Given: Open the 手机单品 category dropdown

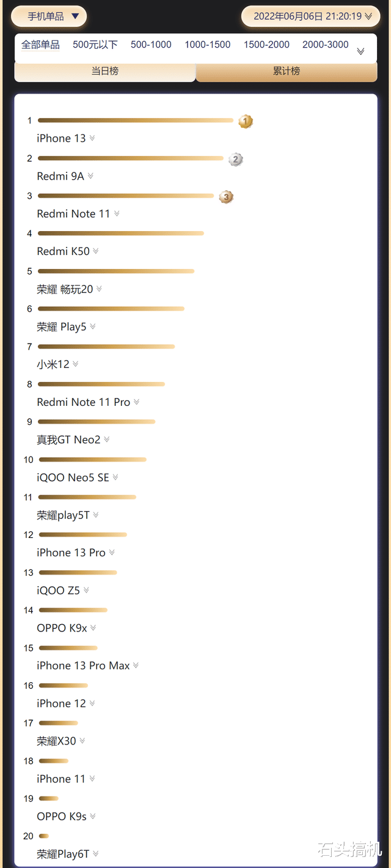Looking at the screenshot, I should [x=49, y=17].
